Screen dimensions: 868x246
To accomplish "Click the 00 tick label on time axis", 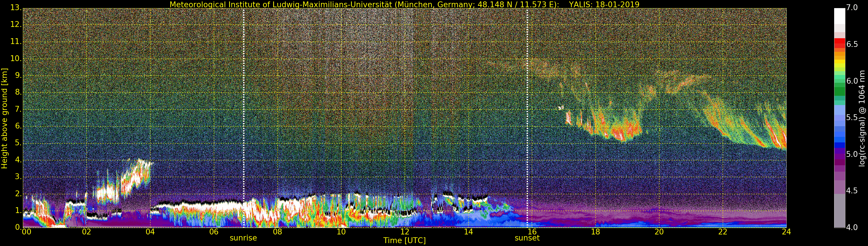I will coord(27,232).
